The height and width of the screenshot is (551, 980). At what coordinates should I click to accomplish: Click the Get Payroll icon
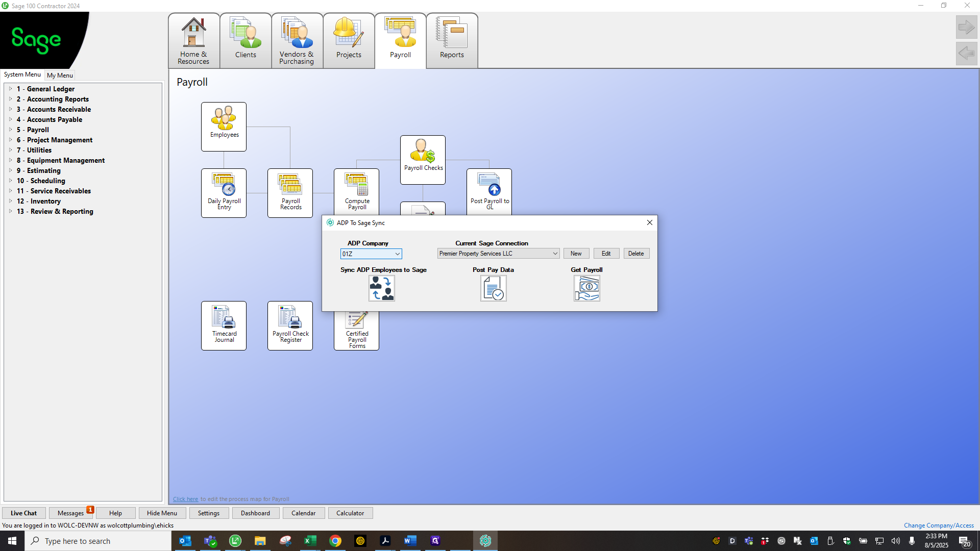[586, 288]
